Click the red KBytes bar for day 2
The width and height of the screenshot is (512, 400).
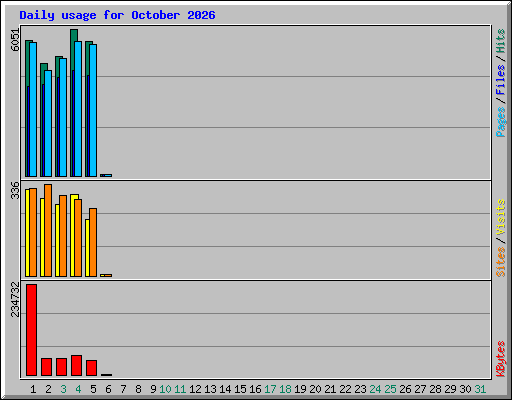tap(47, 367)
